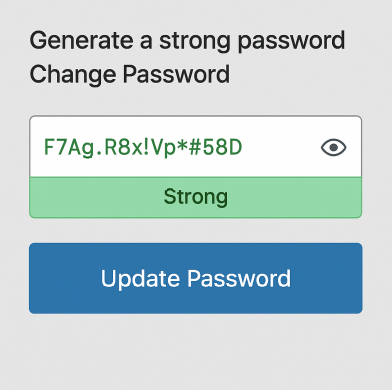Click empty space right of password text
Screen dimensions: 392x390
pyautogui.click(x=281, y=147)
